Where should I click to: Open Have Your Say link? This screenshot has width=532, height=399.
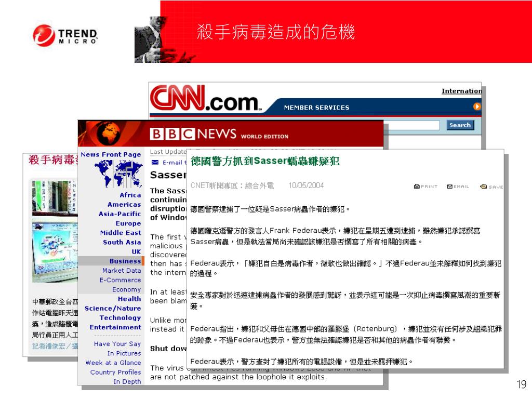pos(117,344)
